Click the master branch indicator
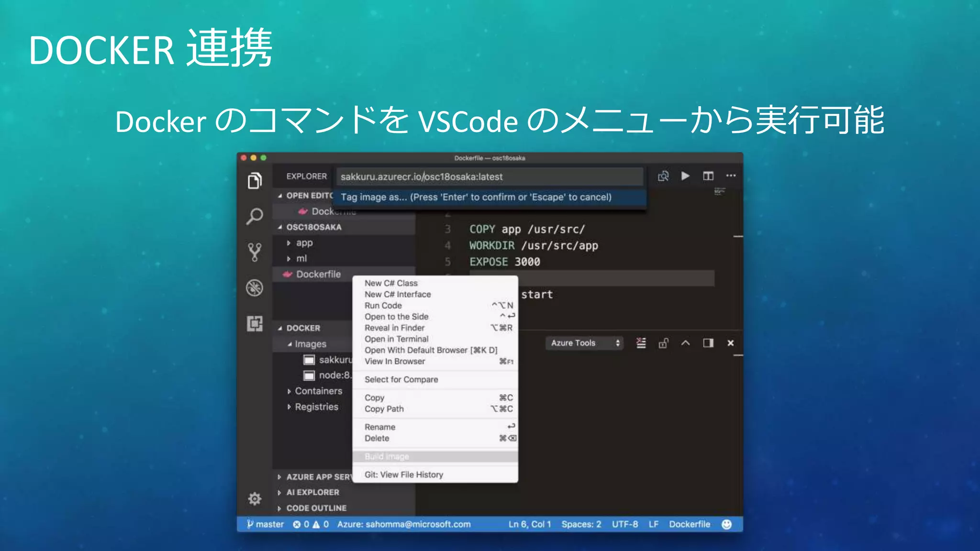The height and width of the screenshot is (551, 980). point(265,524)
